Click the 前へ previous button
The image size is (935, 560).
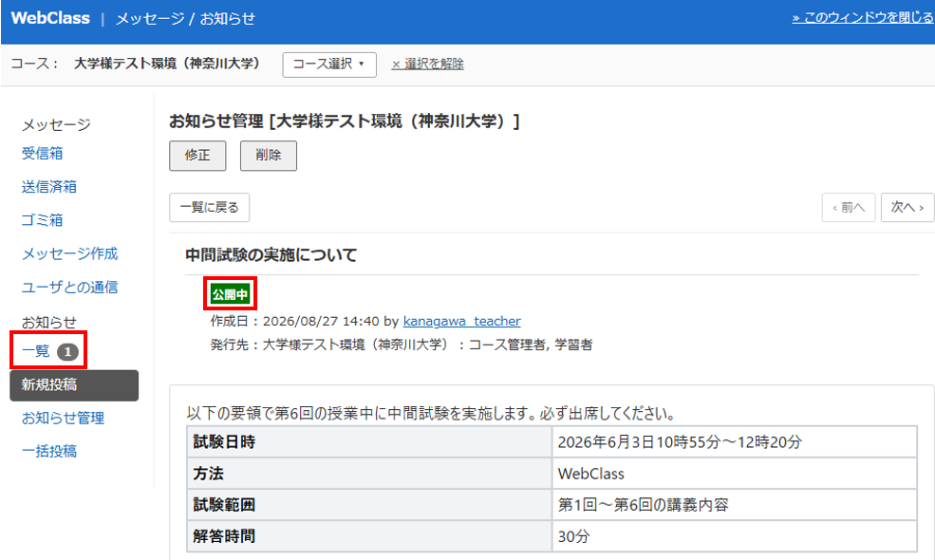[849, 208]
